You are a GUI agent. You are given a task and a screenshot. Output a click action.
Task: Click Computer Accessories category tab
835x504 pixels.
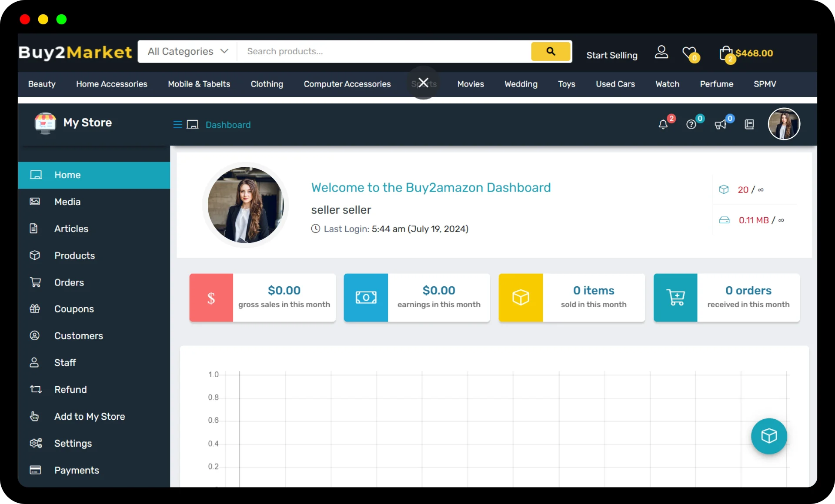347,84
